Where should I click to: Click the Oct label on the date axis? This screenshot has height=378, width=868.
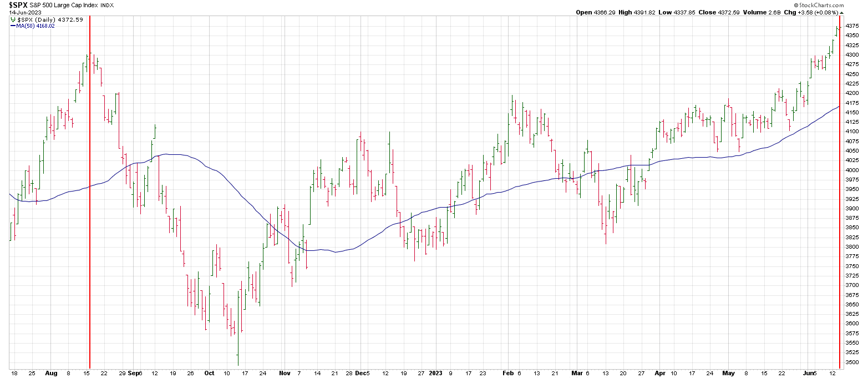coord(209,373)
